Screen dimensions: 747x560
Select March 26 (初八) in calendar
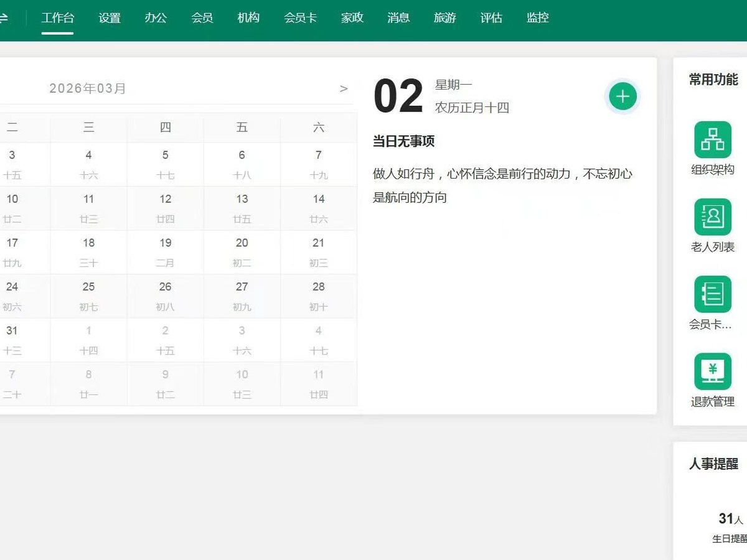coord(165,296)
